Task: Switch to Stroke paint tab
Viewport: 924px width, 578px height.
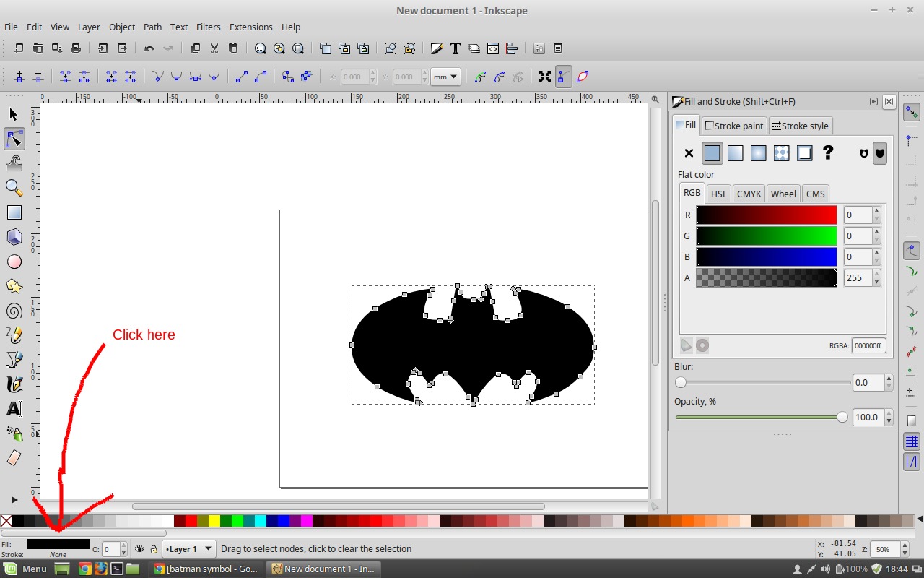Action: click(733, 126)
